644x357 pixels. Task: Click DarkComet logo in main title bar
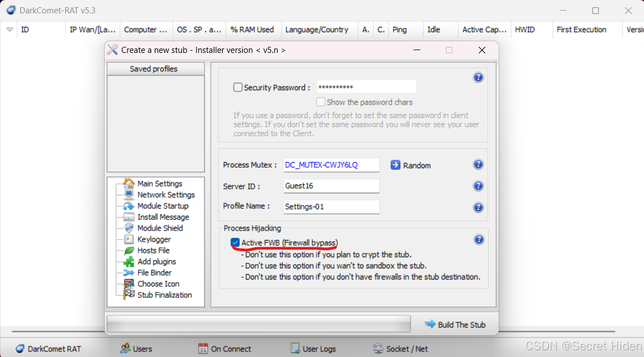[x=11, y=10]
